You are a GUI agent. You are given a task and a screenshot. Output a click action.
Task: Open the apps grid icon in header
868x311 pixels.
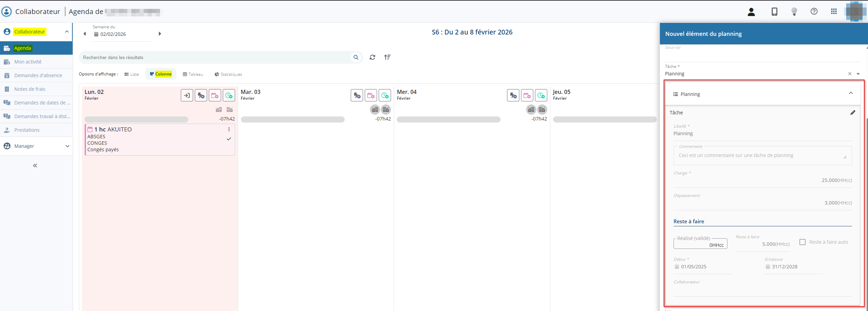point(834,12)
